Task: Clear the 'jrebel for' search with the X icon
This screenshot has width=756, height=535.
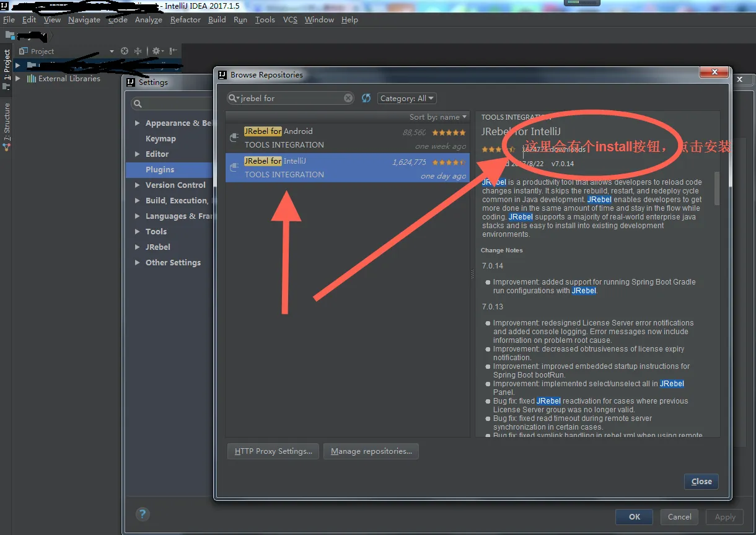Action: [x=348, y=98]
